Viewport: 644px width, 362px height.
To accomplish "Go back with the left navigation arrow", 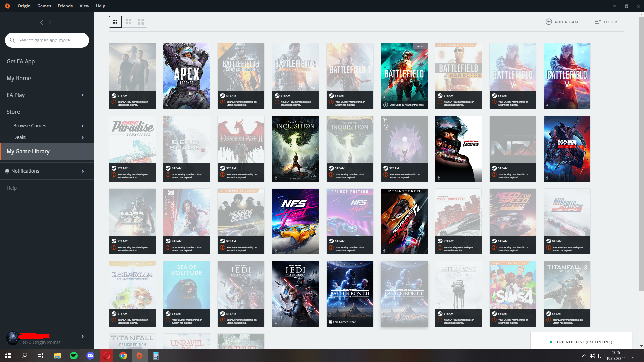I will (42, 22).
